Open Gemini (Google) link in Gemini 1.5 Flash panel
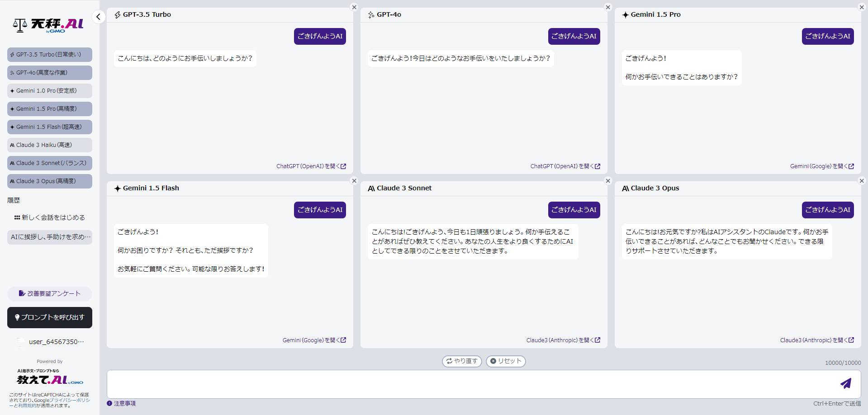This screenshot has width=868, height=415. (314, 340)
